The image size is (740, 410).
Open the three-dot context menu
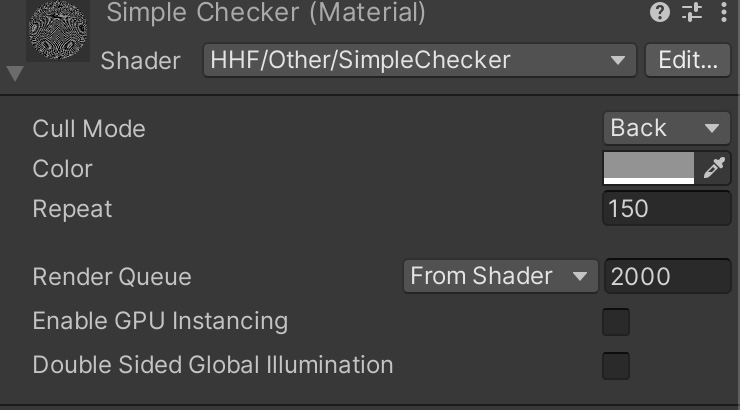(723, 12)
